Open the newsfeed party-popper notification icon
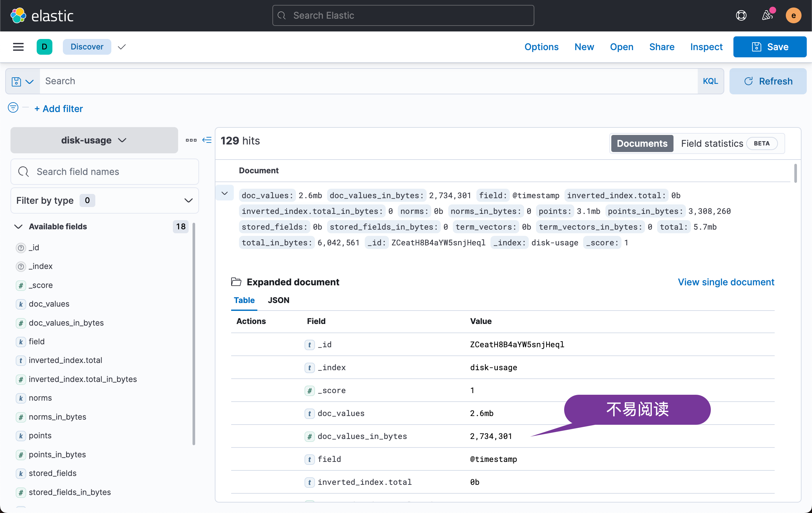This screenshot has height=513, width=812. coord(767,15)
